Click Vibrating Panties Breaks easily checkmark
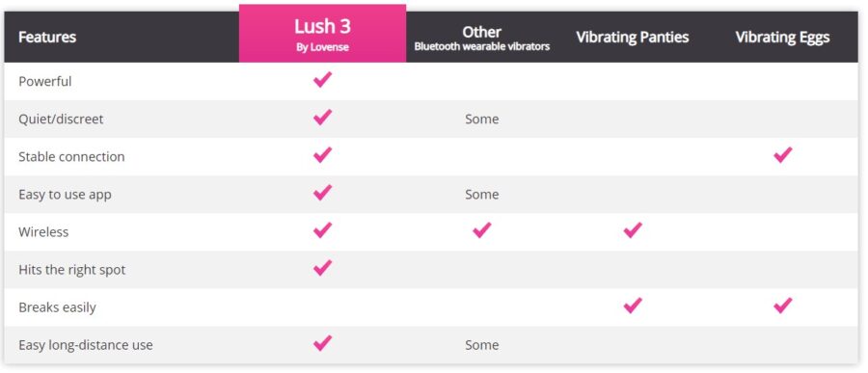This screenshot has height=373, width=868. pos(633,306)
